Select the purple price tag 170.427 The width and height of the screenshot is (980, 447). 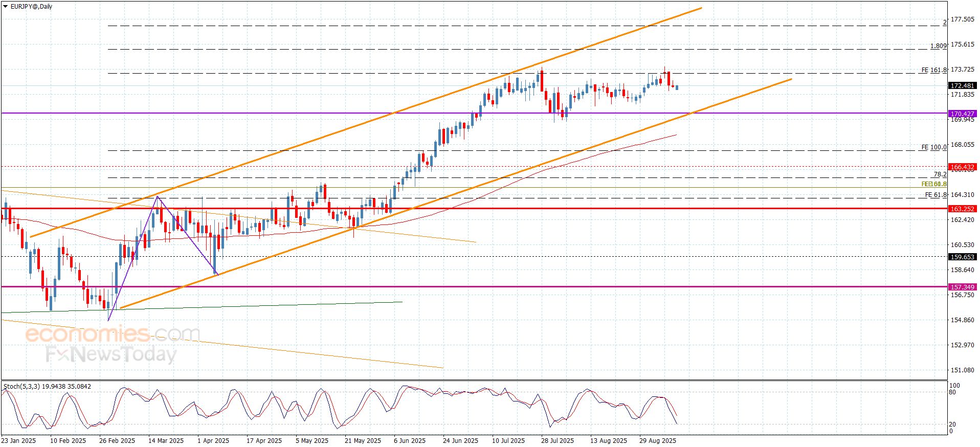click(962, 114)
